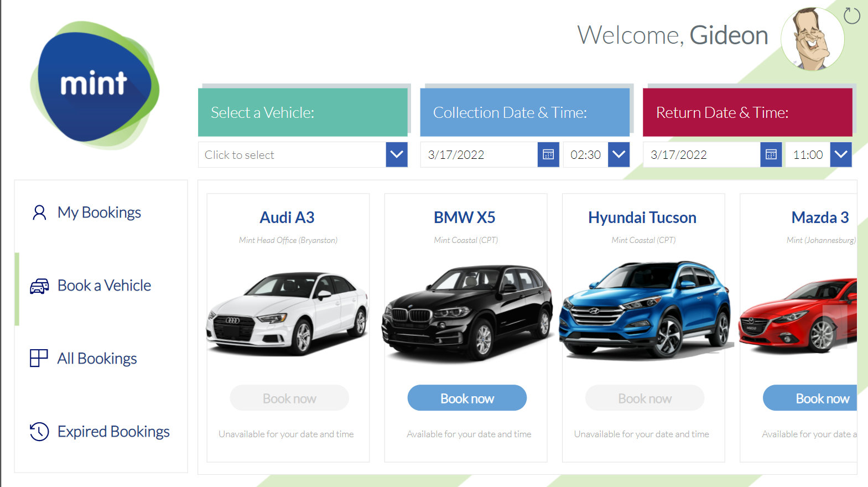Click the Book a Vehicle car icon
This screenshot has height=487, width=868.
click(x=39, y=286)
